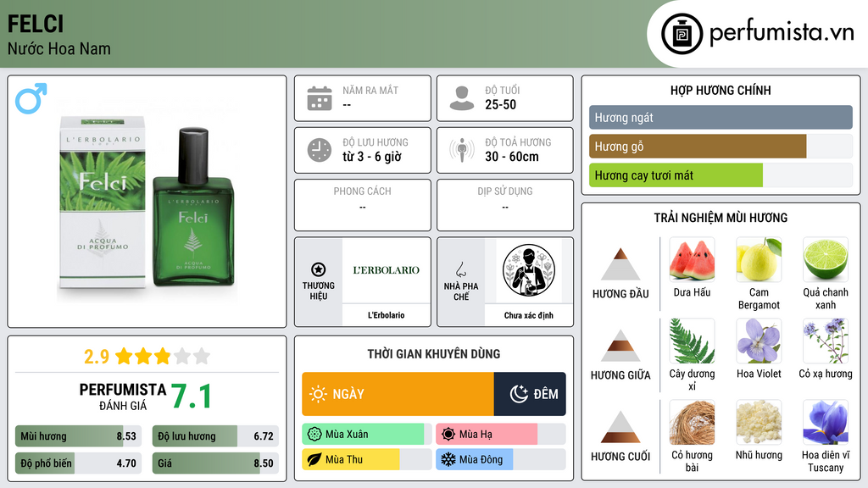
Task: Click the snowflake icon for Mùa Đông
Action: [448, 460]
